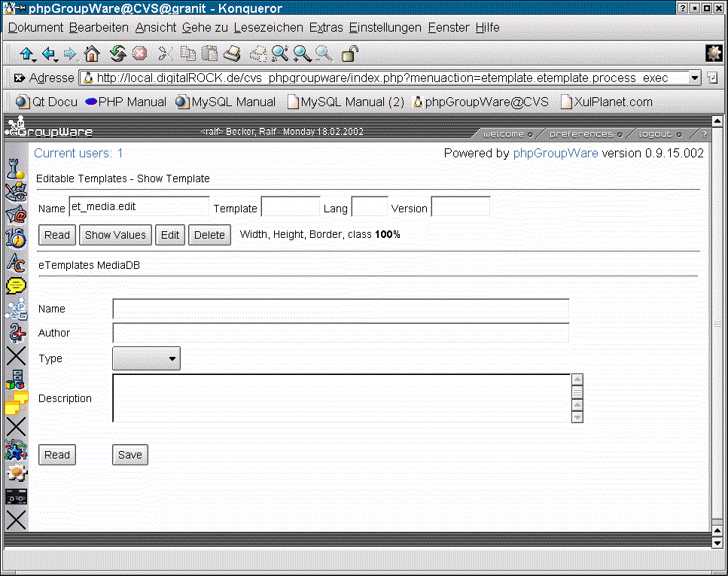Reload the page with the refresh icon

coord(118,54)
